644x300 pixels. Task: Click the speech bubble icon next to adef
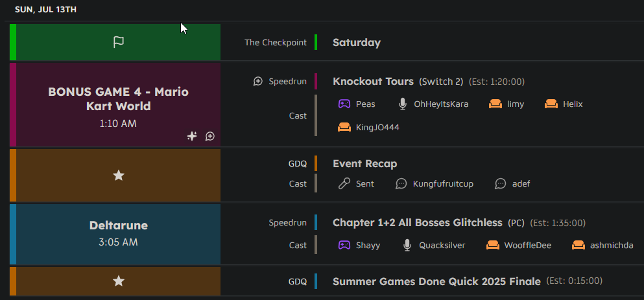[500, 183]
